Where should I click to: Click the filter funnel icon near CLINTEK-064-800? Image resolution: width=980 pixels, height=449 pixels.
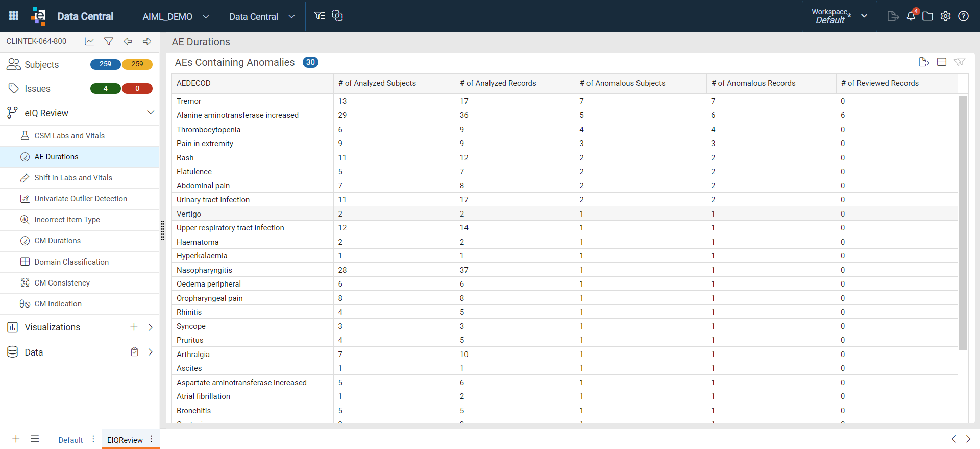tap(108, 41)
